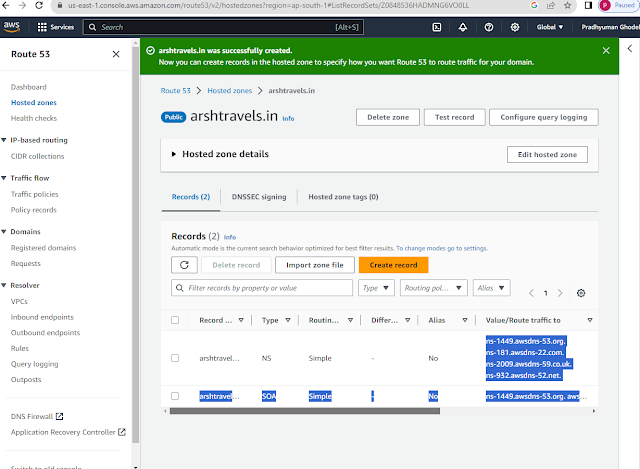Viewport: 640px width, 469px height.
Task: Switch to Hosted zone tags tab
Action: pyautogui.click(x=343, y=197)
